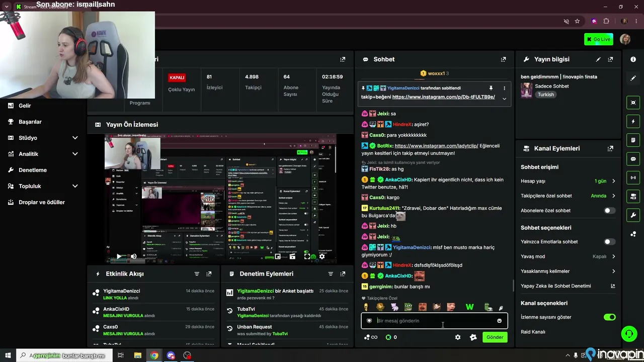Mute the stream preview volume
This screenshot has width=644, height=362.
coord(133,256)
